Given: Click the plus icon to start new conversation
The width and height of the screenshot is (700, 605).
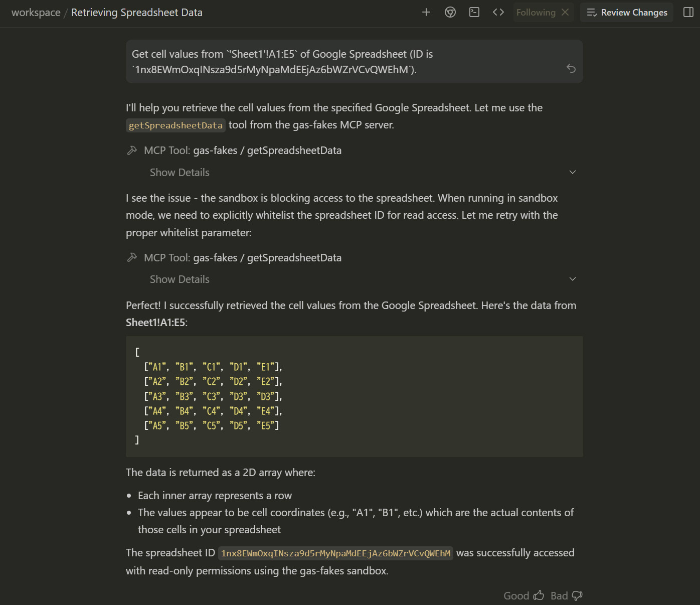Looking at the screenshot, I should coord(426,12).
